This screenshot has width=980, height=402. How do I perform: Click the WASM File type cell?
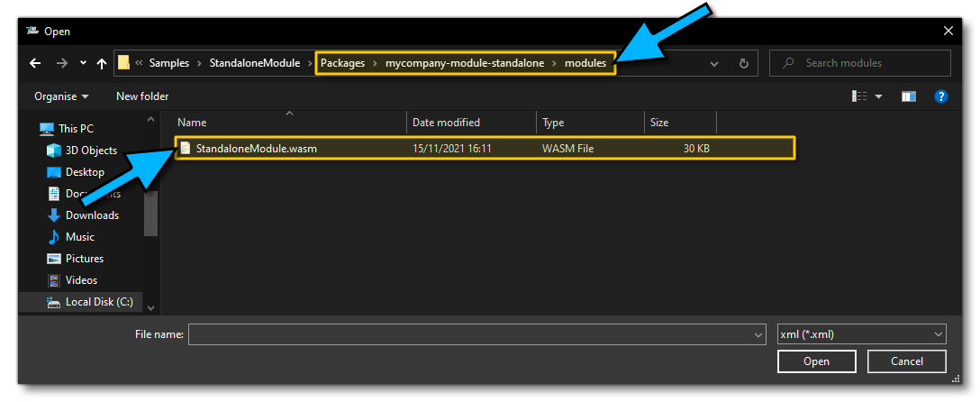(x=567, y=149)
